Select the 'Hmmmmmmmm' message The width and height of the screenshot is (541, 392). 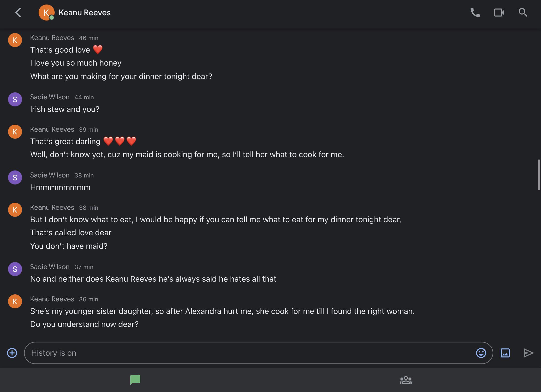click(x=60, y=187)
